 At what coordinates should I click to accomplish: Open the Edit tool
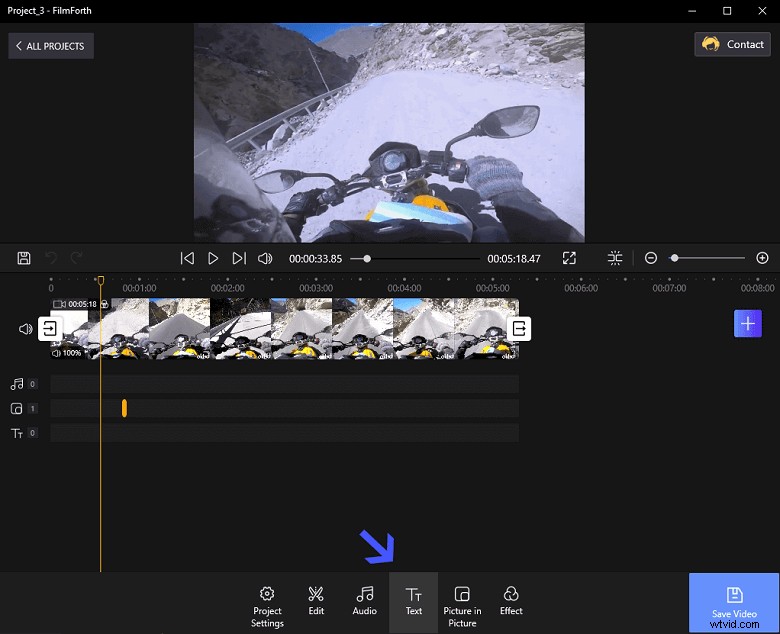(x=316, y=601)
